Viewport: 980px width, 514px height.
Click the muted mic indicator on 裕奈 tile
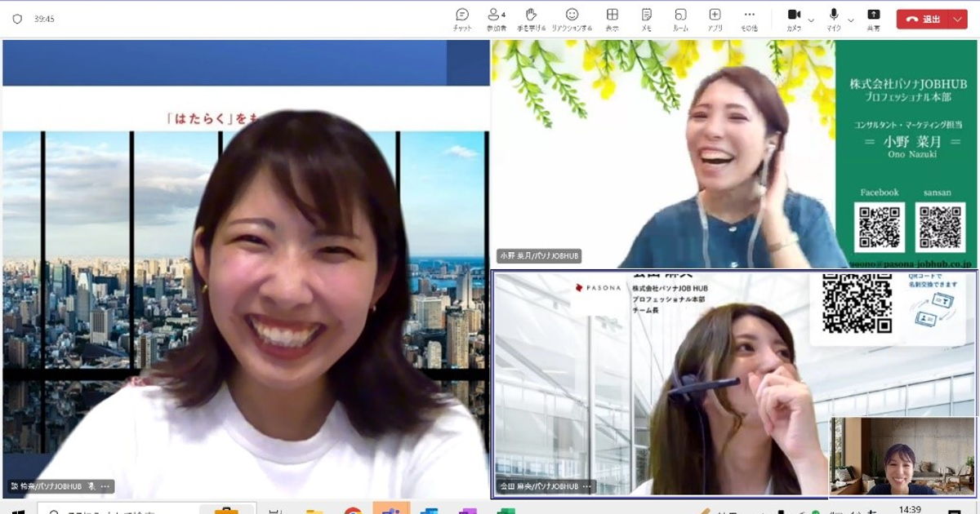tap(91, 486)
